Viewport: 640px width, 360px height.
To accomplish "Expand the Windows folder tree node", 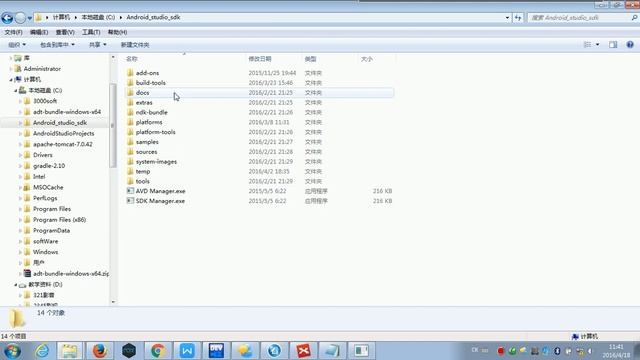I will pos(20,252).
